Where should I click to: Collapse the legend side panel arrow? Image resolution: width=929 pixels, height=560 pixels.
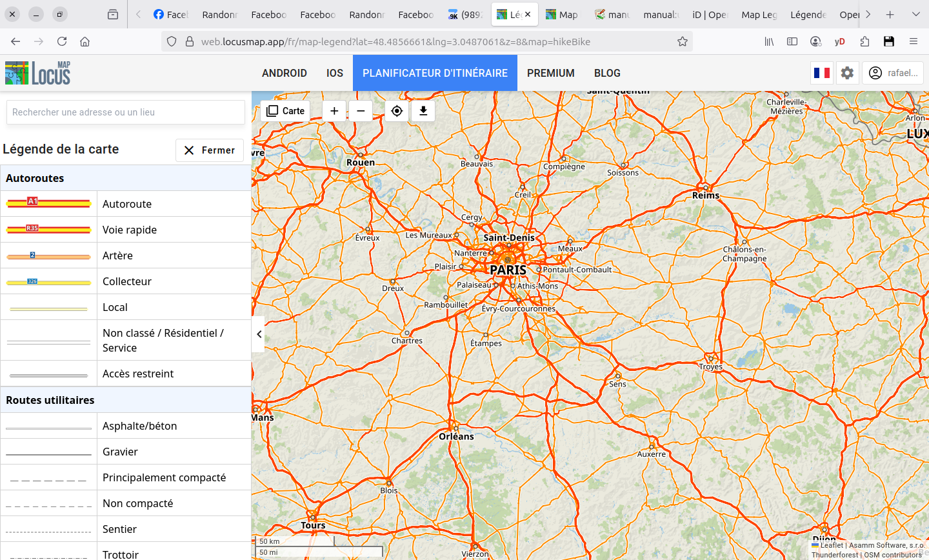(259, 334)
